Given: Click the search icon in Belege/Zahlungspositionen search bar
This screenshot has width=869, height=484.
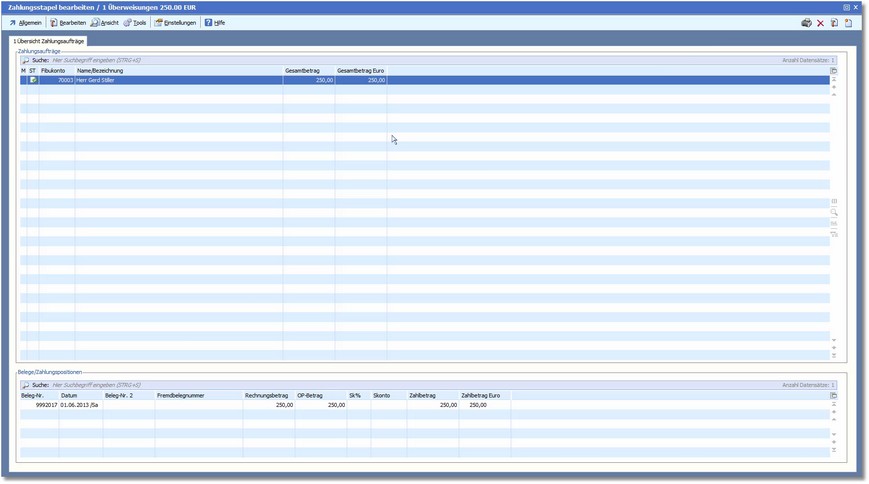Looking at the screenshot, I should tap(25, 384).
